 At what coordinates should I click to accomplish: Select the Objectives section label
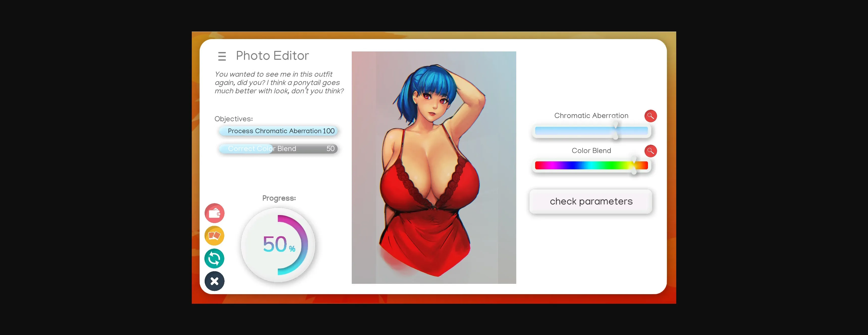click(x=233, y=118)
